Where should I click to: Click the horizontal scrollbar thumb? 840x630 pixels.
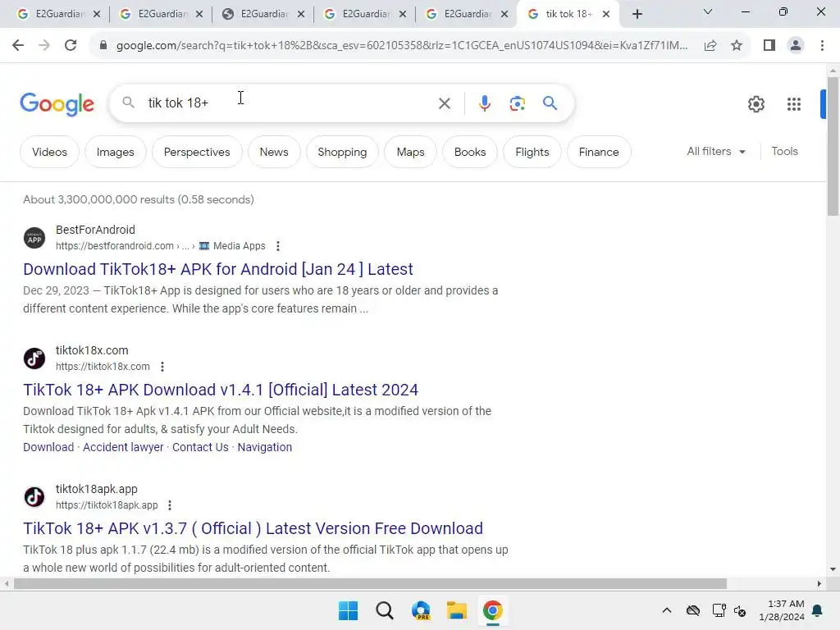370,583
